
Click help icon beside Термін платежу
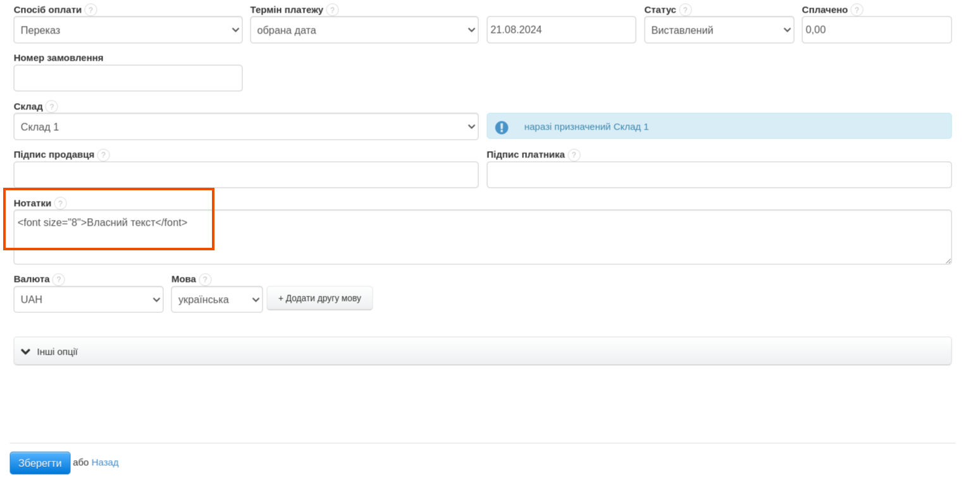click(332, 9)
